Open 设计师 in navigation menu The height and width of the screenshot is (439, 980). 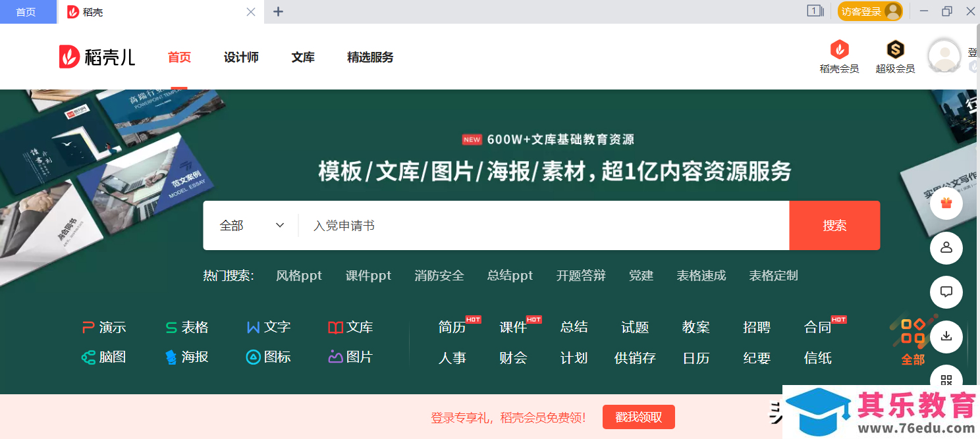point(241,57)
